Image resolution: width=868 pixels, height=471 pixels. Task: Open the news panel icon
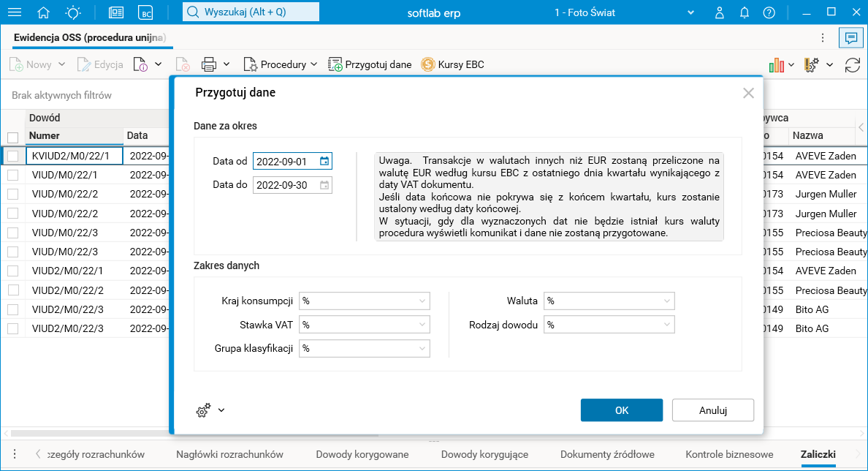tap(116, 12)
